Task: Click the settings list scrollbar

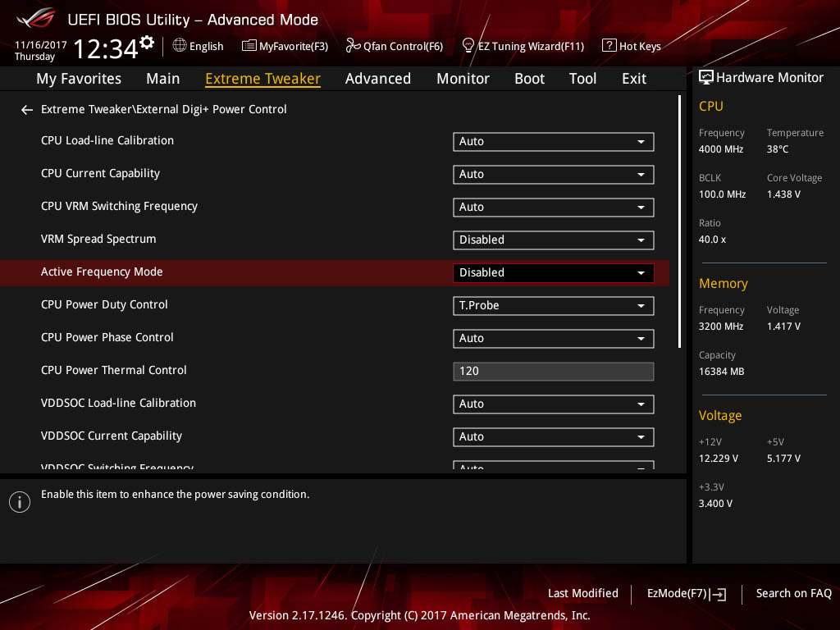Action: pyautogui.click(x=679, y=221)
